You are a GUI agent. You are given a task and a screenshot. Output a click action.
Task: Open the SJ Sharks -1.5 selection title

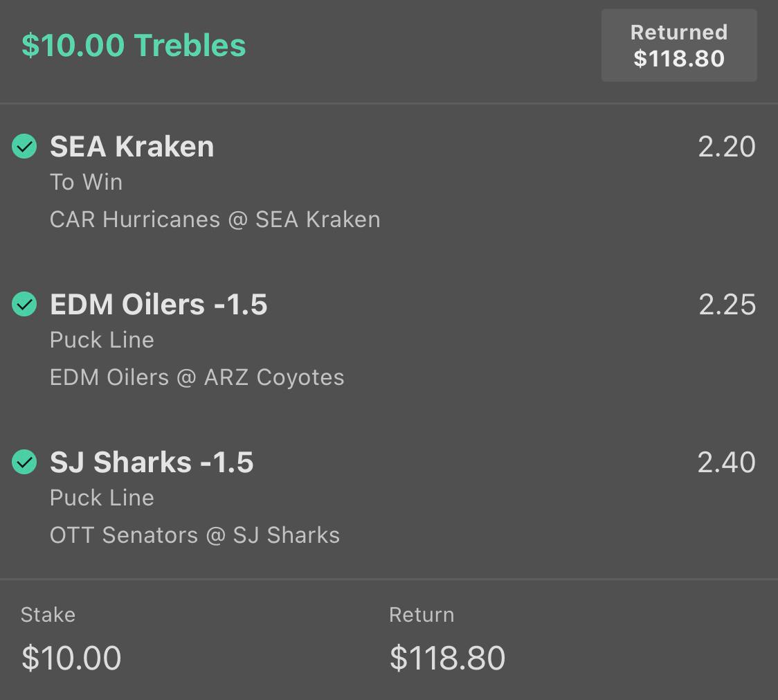(x=152, y=462)
